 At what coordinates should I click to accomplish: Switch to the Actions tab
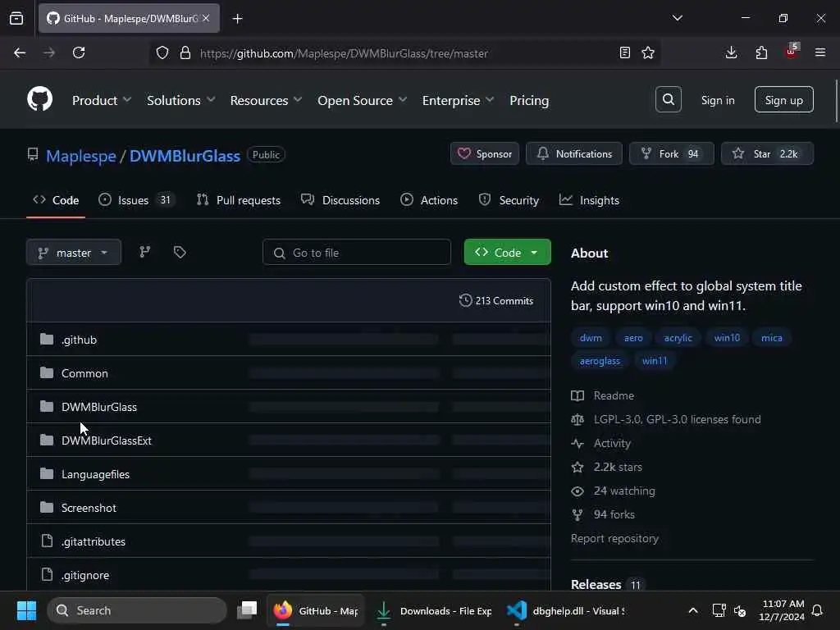(x=429, y=200)
